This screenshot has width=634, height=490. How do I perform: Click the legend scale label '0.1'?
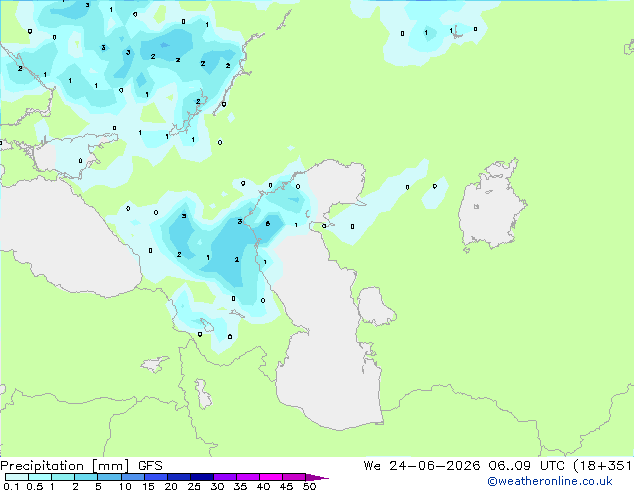click(x=11, y=486)
